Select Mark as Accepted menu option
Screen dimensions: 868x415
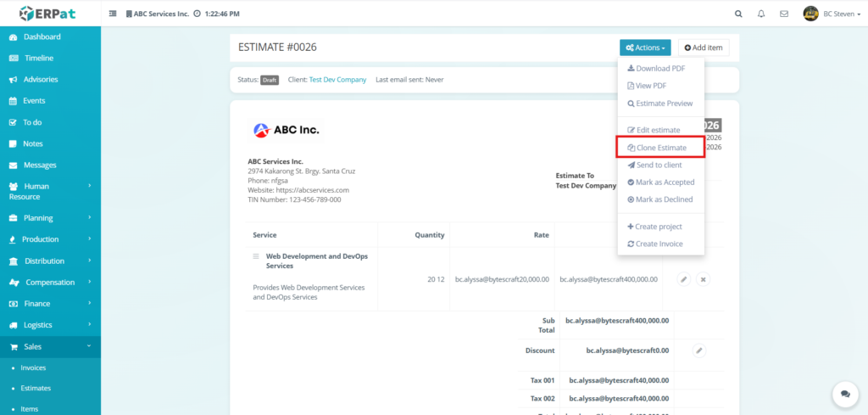659,182
